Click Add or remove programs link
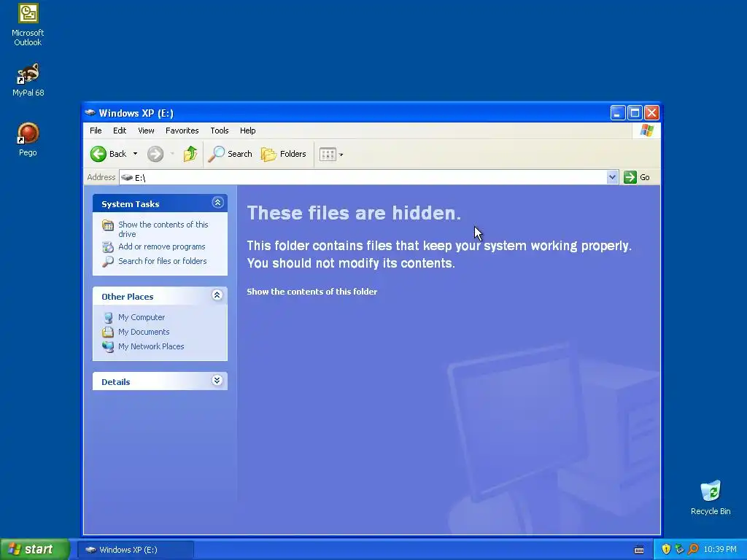747x560 pixels. (161, 246)
